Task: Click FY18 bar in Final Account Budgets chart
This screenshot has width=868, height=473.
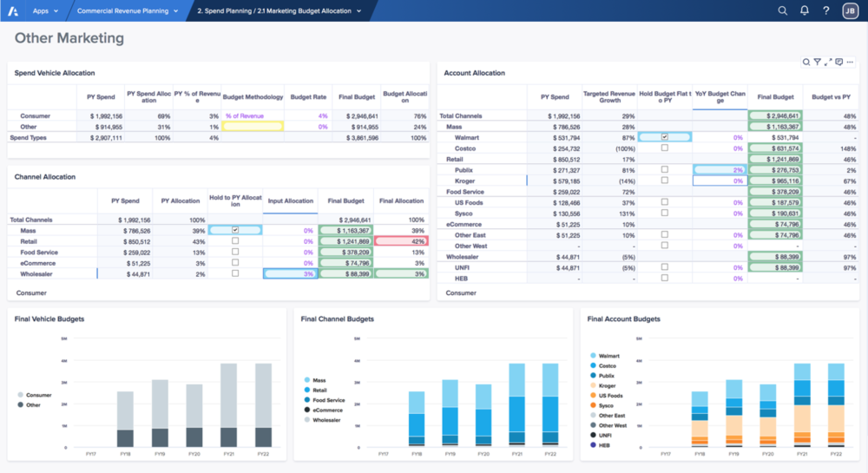Action: click(x=700, y=419)
